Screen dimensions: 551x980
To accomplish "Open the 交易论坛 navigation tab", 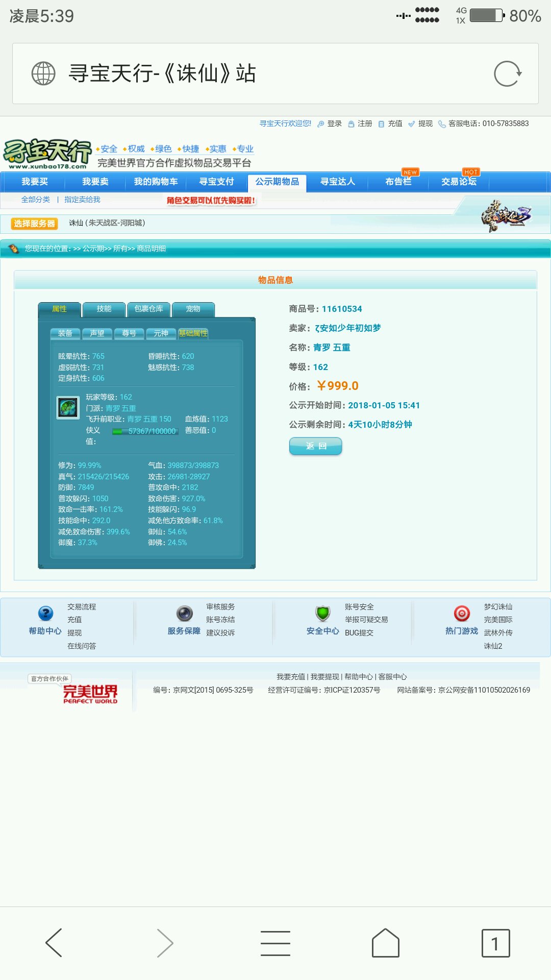I will (459, 182).
